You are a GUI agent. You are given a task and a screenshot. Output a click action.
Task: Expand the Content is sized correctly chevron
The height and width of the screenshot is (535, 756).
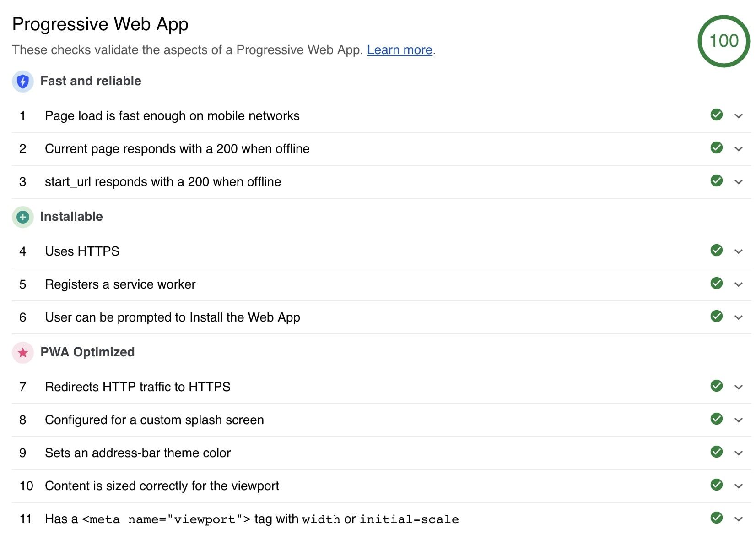pos(738,486)
